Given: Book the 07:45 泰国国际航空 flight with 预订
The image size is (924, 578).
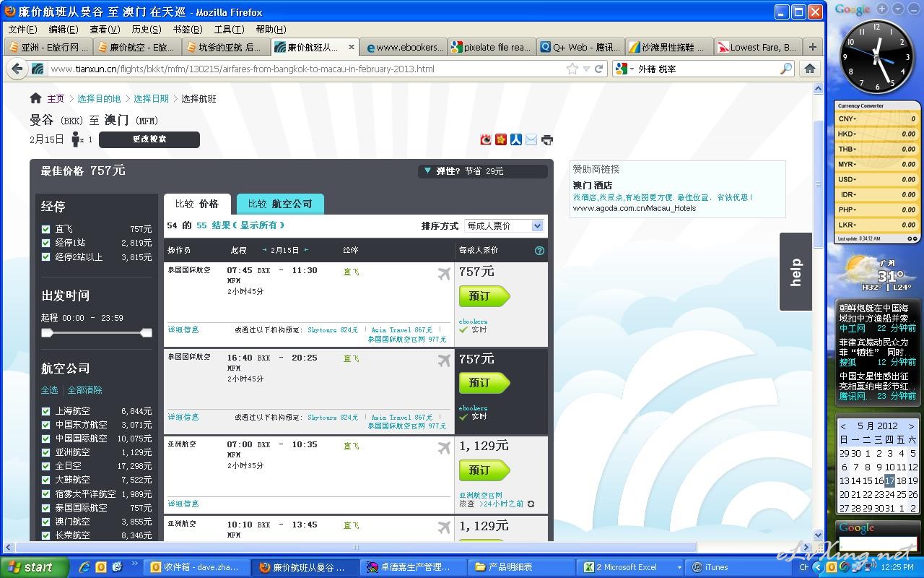Looking at the screenshot, I should pos(484,296).
